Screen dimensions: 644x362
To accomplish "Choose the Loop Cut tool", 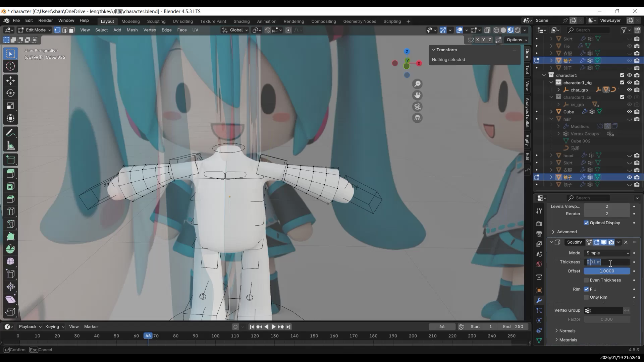I will (x=10, y=212).
